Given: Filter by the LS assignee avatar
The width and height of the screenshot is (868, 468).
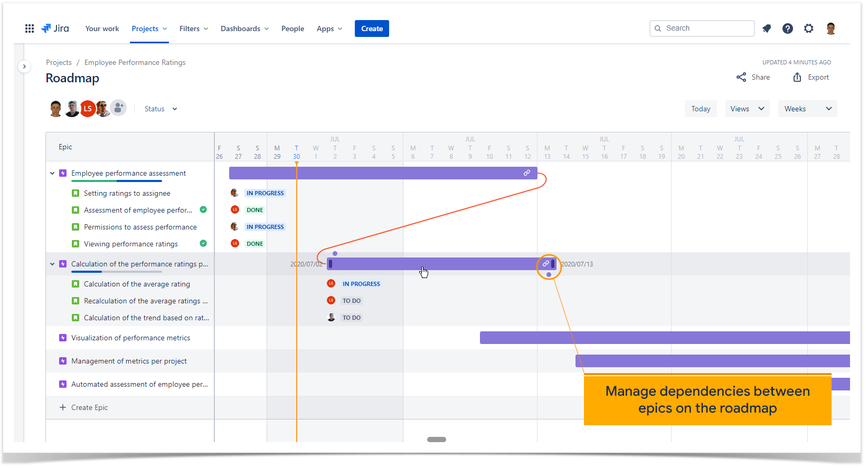Looking at the screenshot, I should tap(88, 109).
